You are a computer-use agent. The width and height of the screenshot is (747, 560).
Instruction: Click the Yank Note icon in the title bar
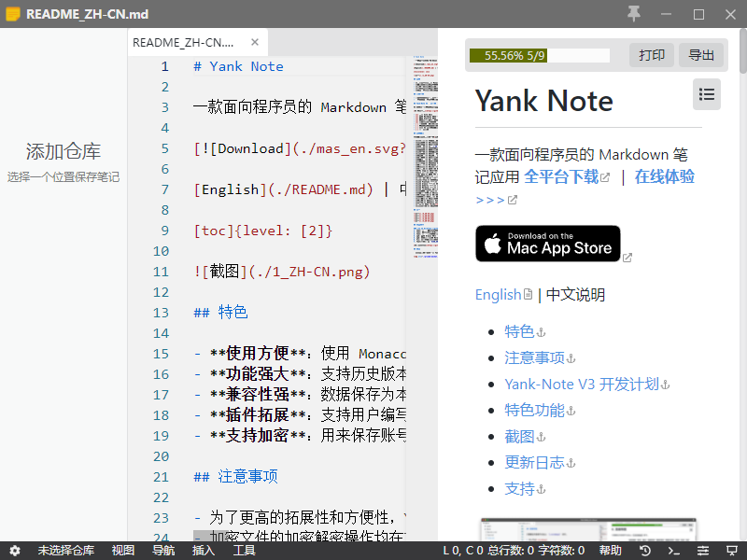pos(12,14)
